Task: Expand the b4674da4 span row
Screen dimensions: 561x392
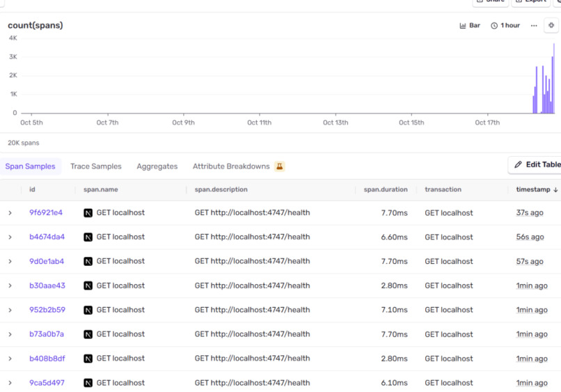Action: pos(10,237)
